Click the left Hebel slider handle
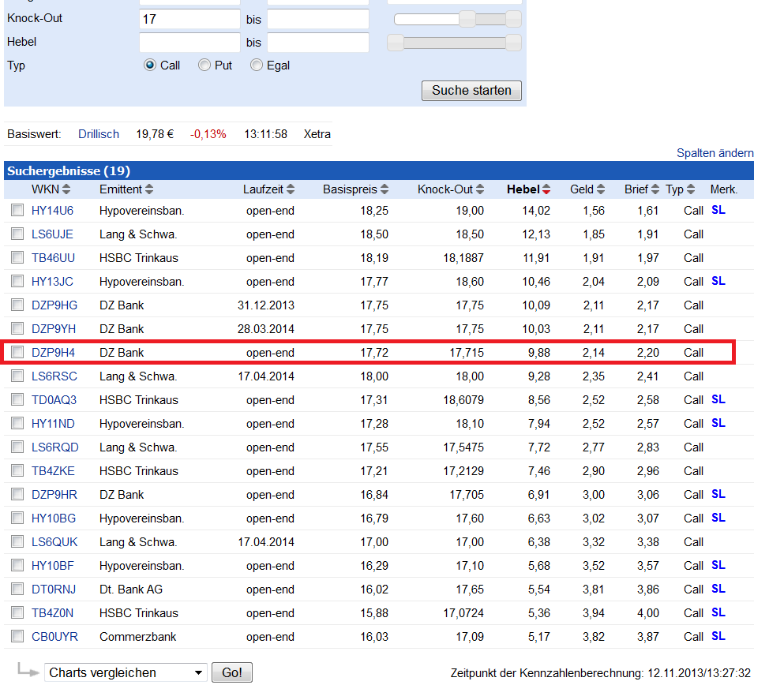 coord(396,43)
